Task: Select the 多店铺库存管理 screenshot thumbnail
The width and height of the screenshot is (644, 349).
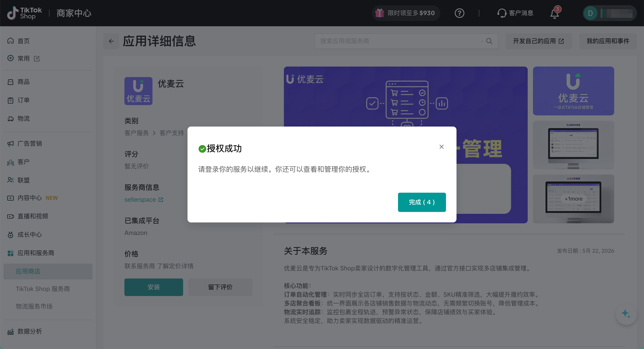Action: 573,145
